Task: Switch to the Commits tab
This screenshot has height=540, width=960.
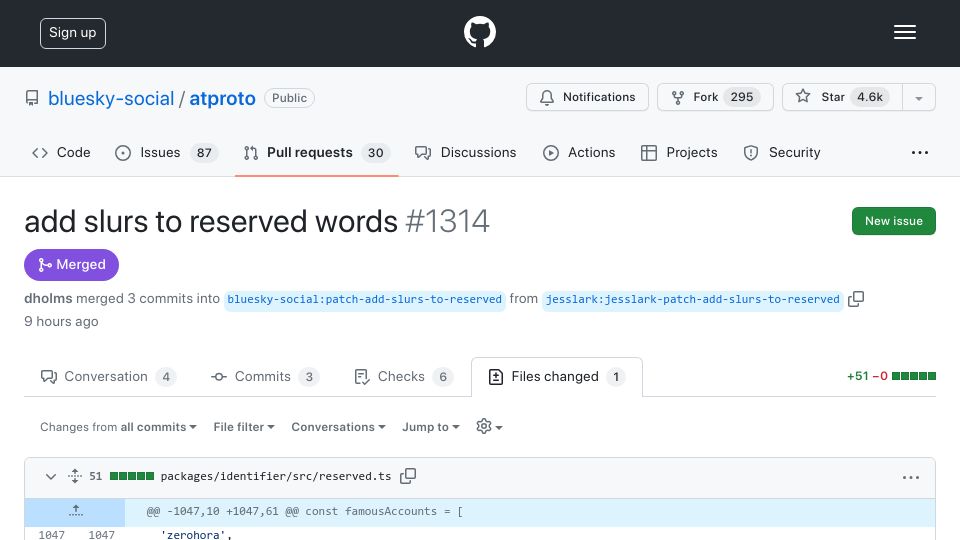Action: click(264, 377)
